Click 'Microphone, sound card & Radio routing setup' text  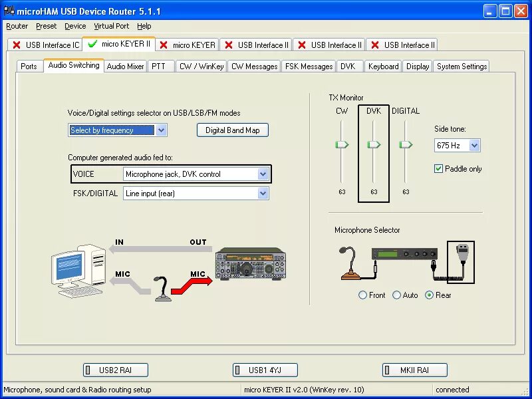77,390
